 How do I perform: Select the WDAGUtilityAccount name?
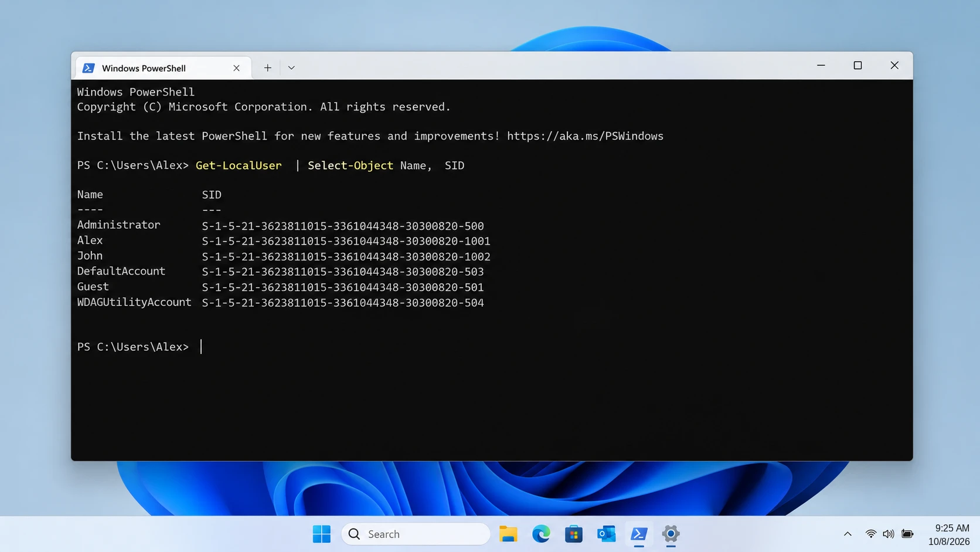(134, 302)
